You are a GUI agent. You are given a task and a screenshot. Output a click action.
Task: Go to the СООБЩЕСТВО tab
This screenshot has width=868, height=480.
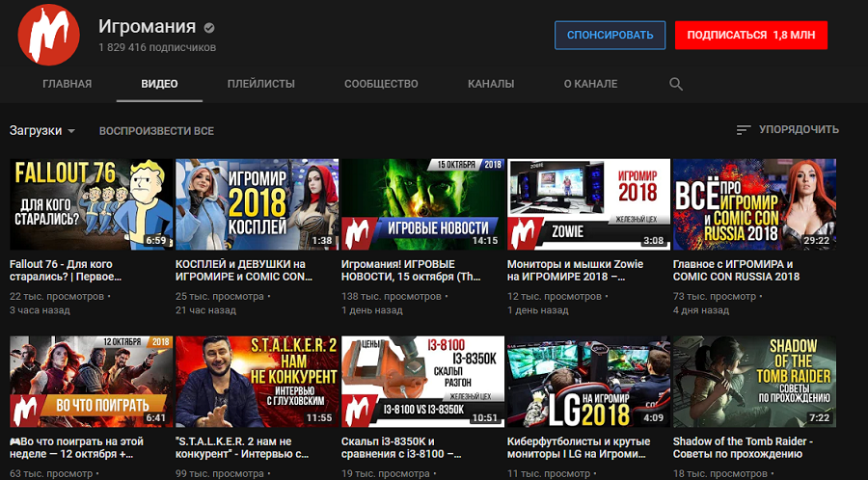(x=381, y=84)
